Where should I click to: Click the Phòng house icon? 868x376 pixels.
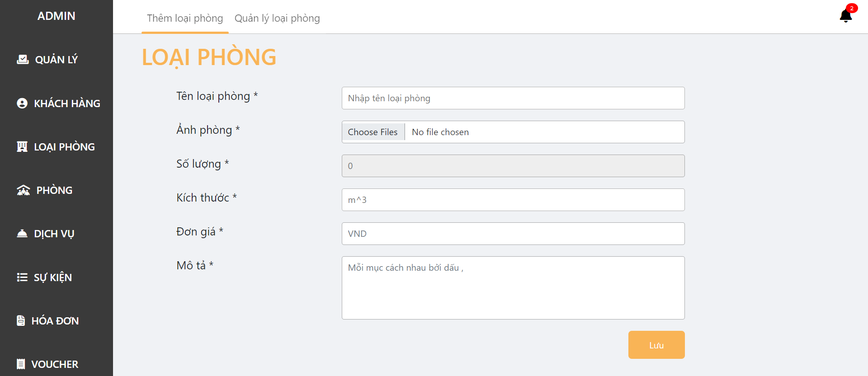coord(24,190)
